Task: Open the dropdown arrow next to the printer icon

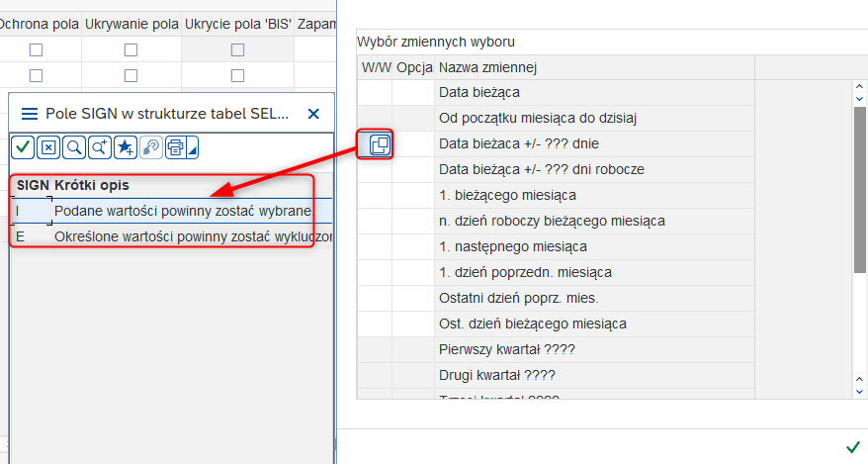Action: [x=193, y=150]
